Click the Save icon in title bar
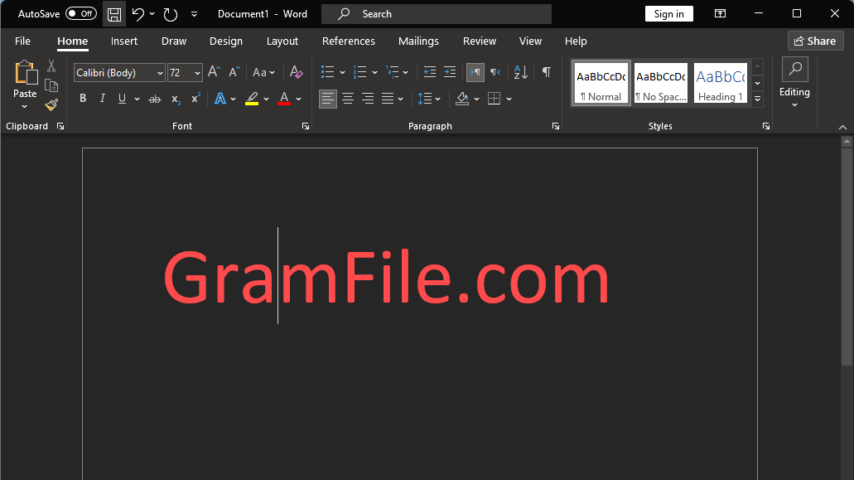 114,14
